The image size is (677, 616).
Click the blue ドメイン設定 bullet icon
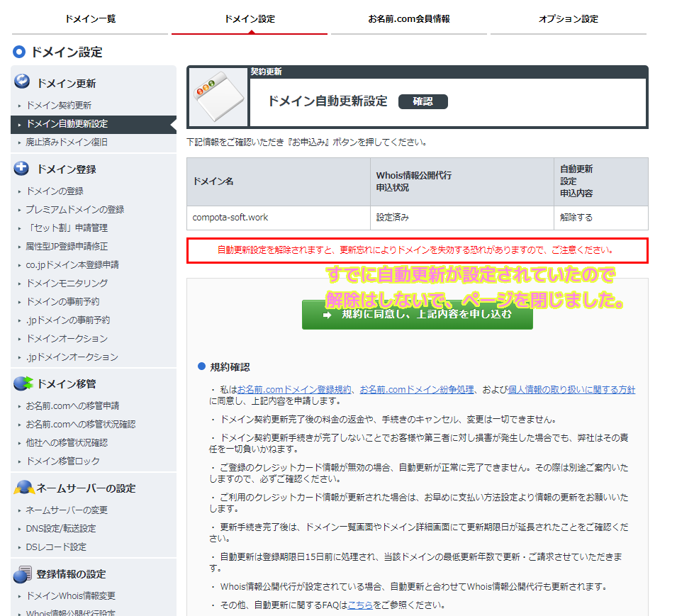(18, 52)
